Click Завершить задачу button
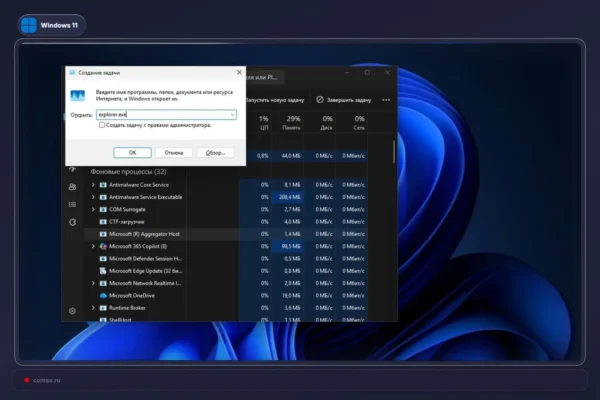The height and width of the screenshot is (400, 600). click(x=344, y=100)
